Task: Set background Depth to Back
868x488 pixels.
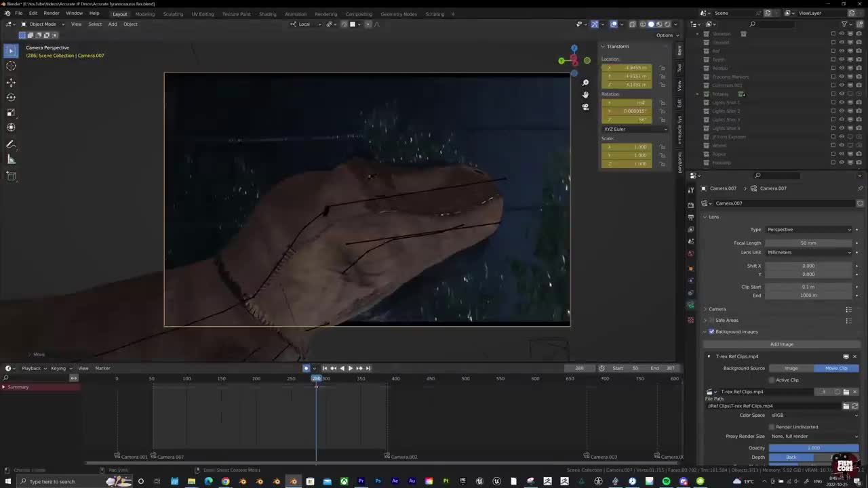Action: tap(791, 457)
